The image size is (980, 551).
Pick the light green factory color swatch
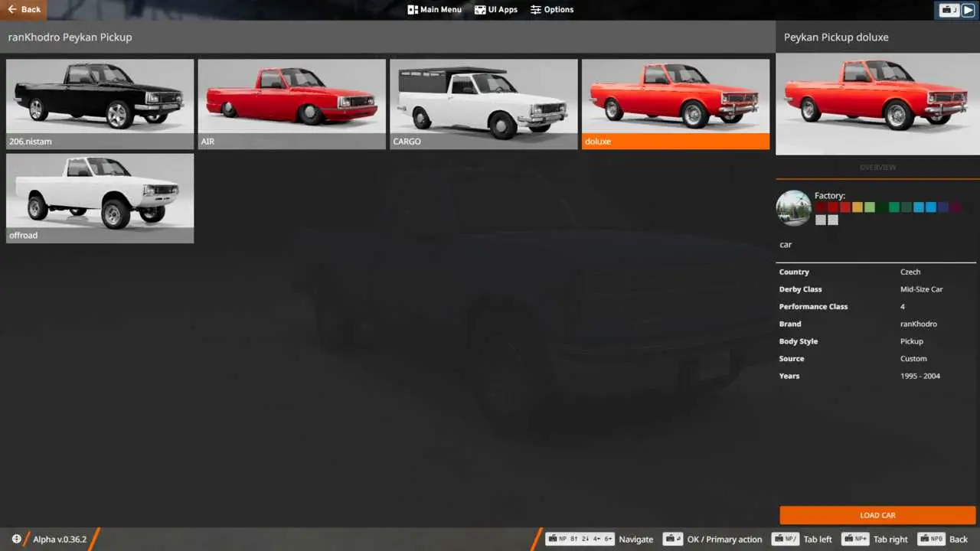click(x=870, y=207)
